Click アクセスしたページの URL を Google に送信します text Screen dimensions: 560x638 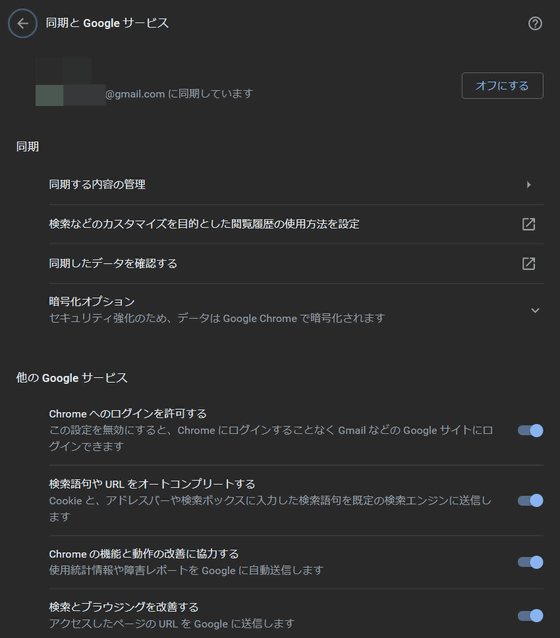(171, 624)
